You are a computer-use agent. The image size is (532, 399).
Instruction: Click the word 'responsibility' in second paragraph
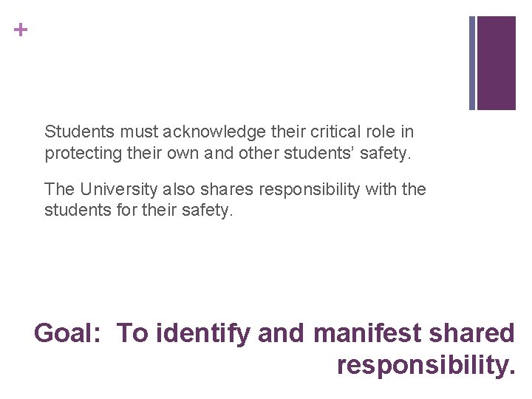point(309,190)
